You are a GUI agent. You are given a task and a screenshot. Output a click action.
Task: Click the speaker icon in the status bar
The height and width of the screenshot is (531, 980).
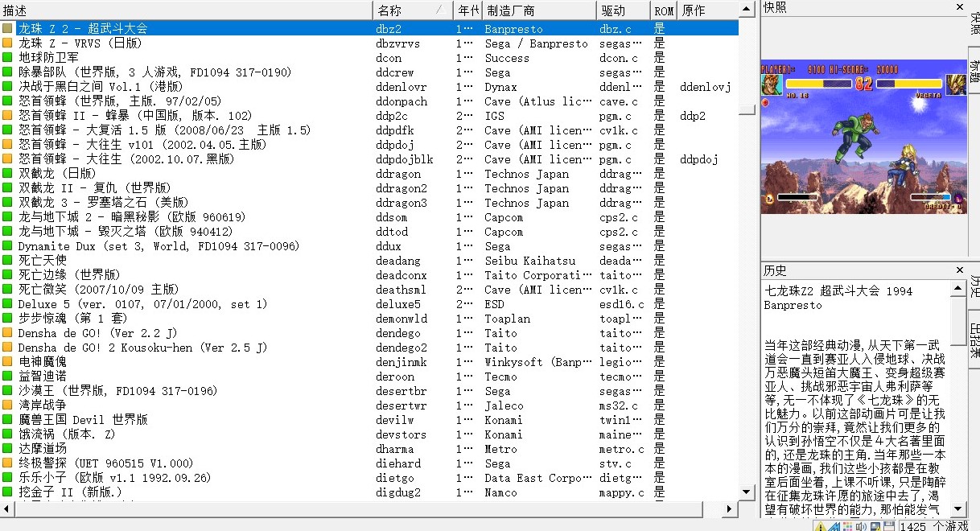862,526
